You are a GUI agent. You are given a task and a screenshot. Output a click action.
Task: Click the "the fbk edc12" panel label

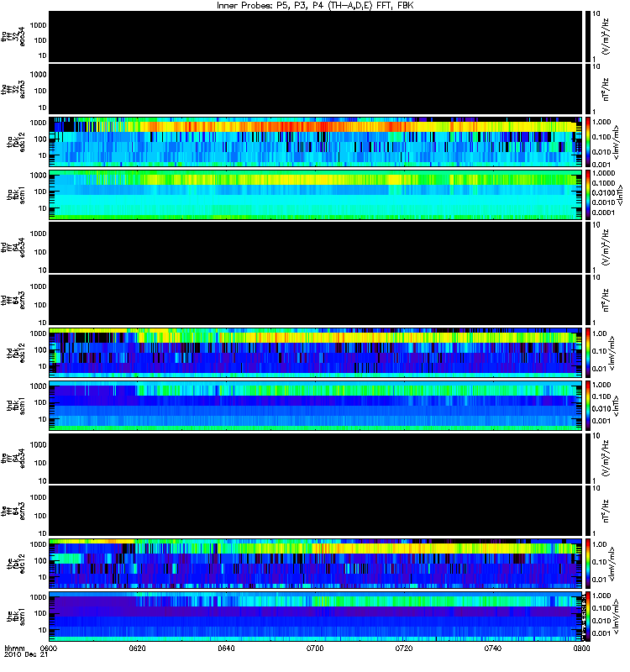point(16,564)
